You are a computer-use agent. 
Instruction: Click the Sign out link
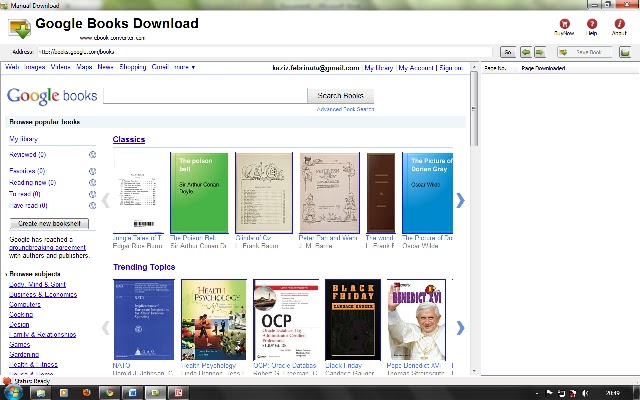(x=451, y=68)
